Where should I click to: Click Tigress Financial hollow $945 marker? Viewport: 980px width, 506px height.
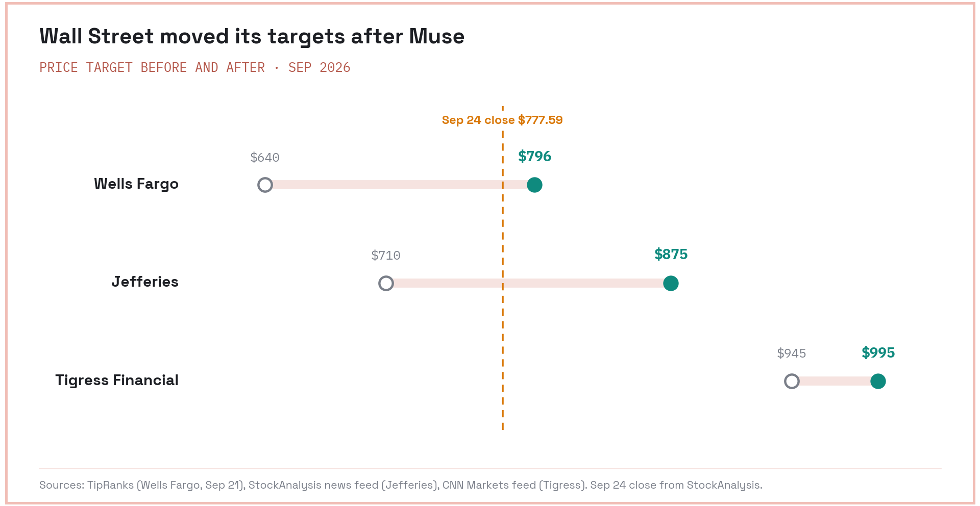(x=792, y=381)
